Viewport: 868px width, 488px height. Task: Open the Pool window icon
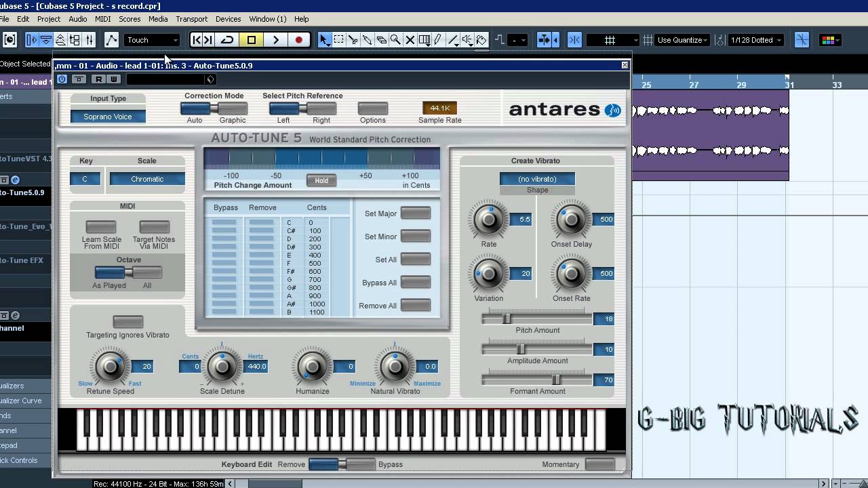pos(75,40)
